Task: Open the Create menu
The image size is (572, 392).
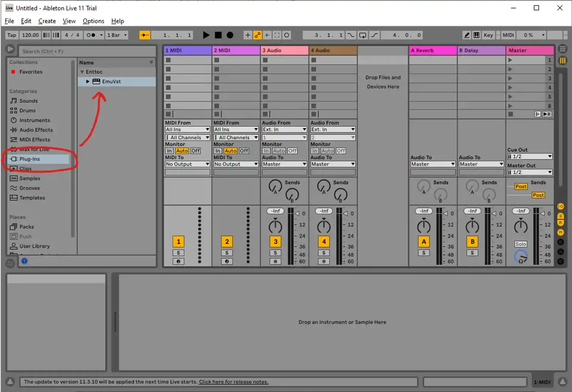Action: [47, 21]
